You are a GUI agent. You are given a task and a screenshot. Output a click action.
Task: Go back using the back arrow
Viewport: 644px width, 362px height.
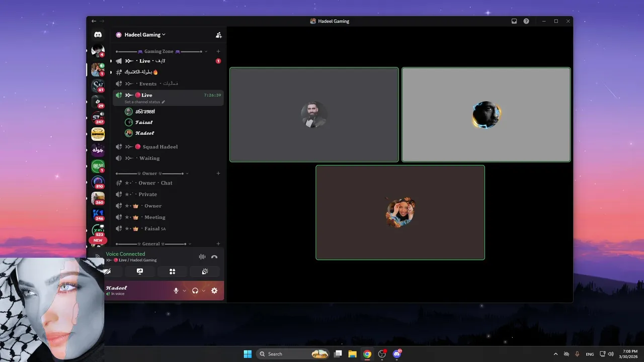click(94, 21)
